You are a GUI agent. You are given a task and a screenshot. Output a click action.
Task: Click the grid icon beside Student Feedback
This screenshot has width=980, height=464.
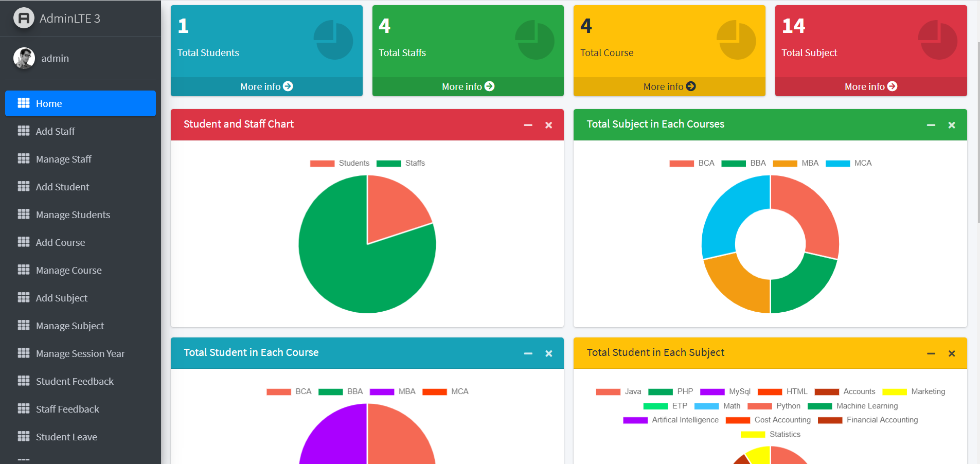(x=24, y=381)
